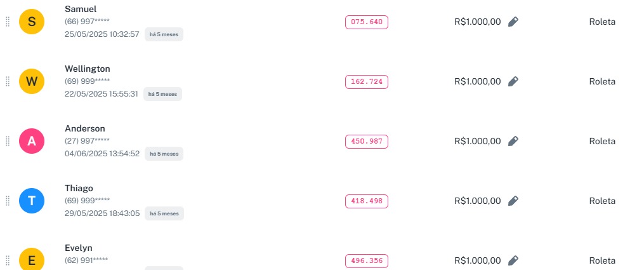Edit Evelyn's R$1.000,00 value
This screenshot has width=644, height=270.
pyautogui.click(x=513, y=260)
